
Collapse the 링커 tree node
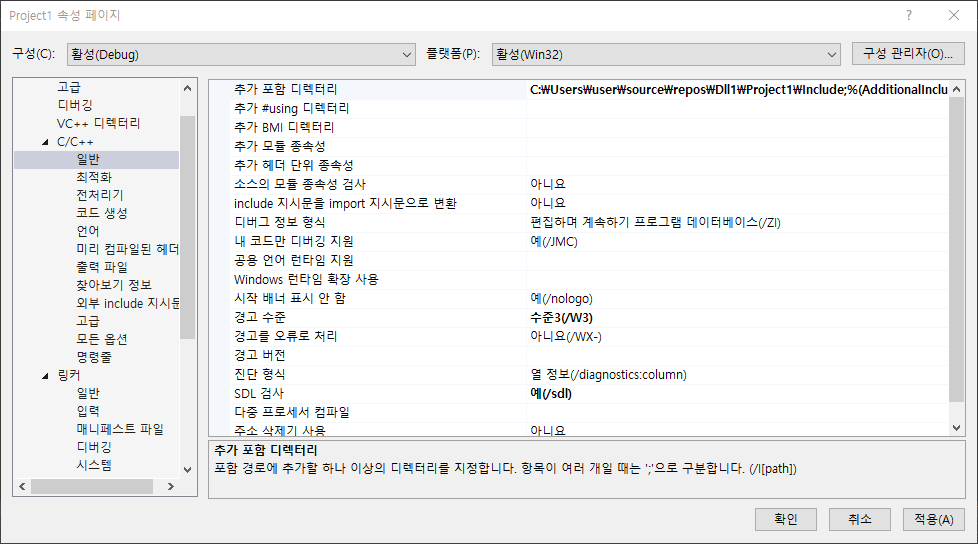[45, 376]
